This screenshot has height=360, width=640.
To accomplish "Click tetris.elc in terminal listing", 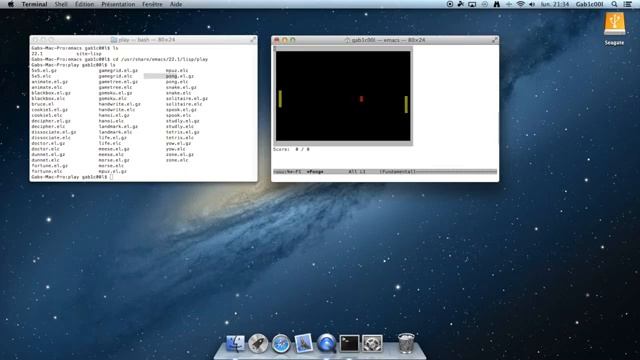I will point(180,138).
